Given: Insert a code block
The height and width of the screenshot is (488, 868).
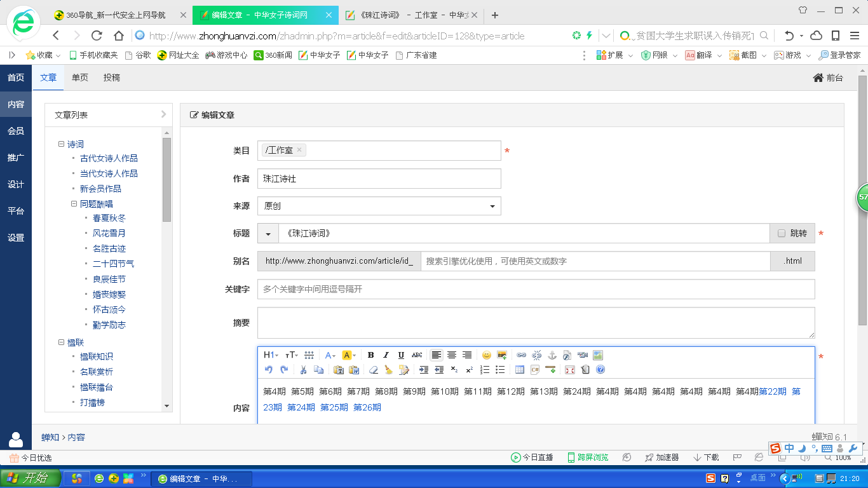Looking at the screenshot, I should 535,370.
